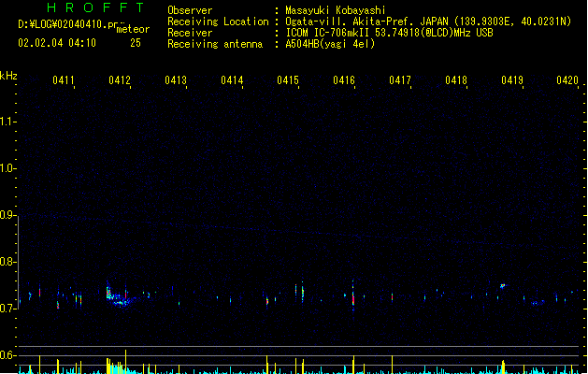Click the 0417 time marker
The width and height of the screenshot is (588, 374).
(x=400, y=80)
